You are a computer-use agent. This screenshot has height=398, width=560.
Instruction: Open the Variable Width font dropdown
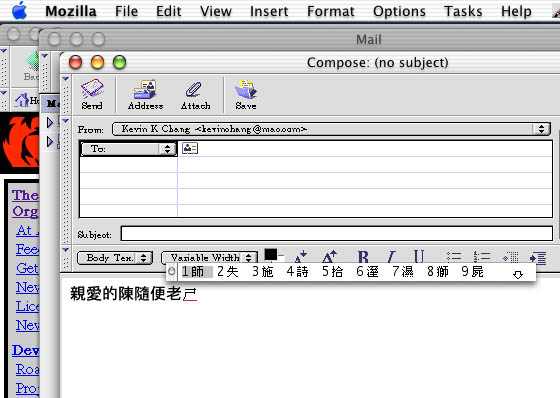pyautogui.click(x=209, y=258)
